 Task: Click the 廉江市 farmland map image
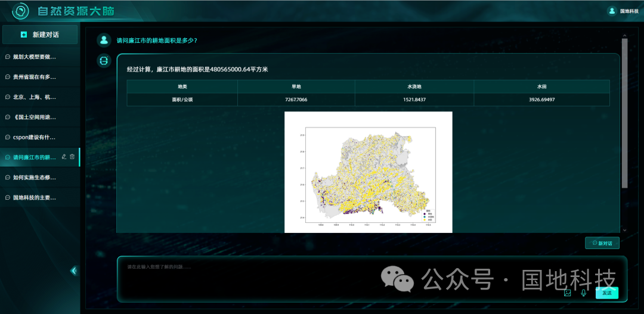tap(369, 172)
